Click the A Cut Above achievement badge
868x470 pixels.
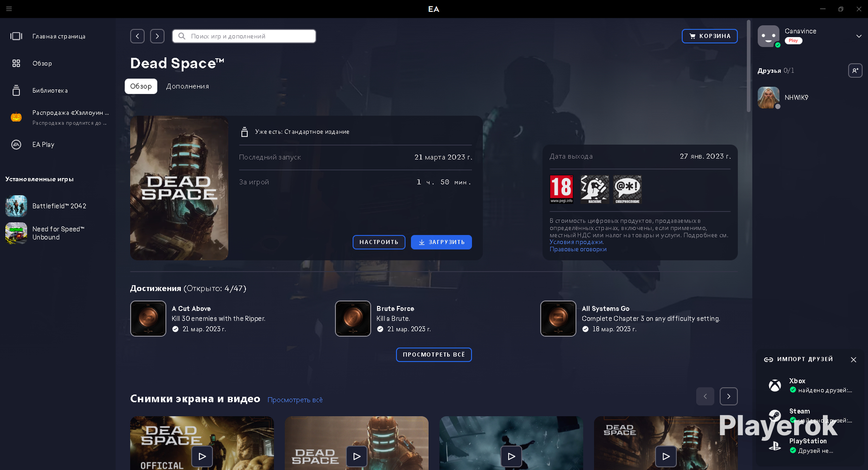(148, 319)
